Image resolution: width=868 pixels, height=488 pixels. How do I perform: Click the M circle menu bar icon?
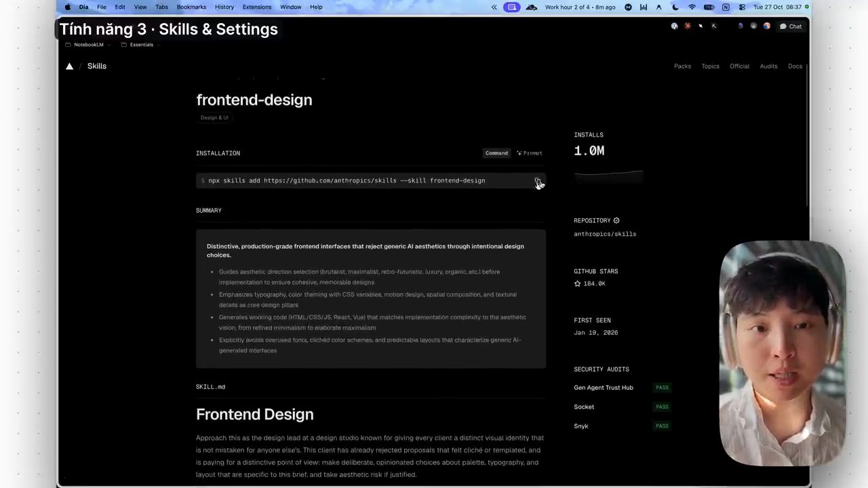pyautogui.click(x=628, y=7)
